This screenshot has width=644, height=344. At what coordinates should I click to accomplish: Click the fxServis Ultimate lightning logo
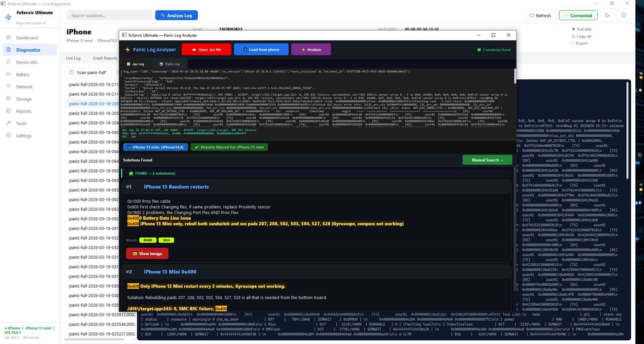click(8, 17)
